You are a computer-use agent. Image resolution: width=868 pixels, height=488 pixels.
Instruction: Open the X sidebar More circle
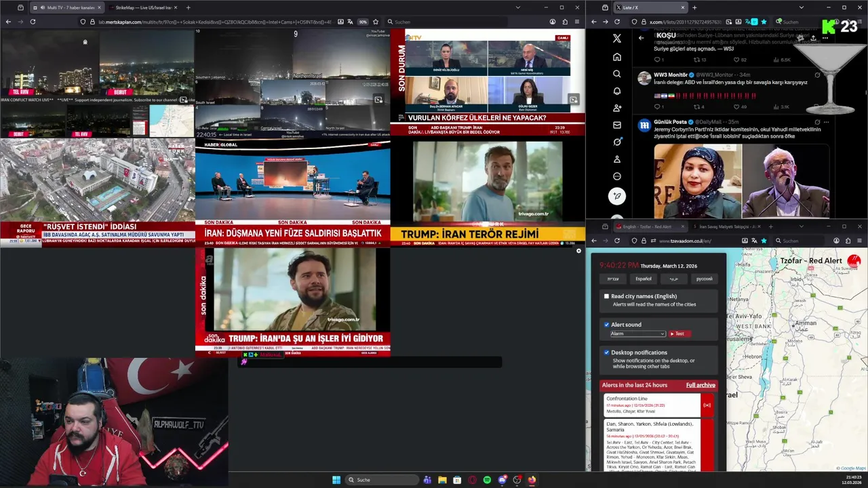616,176
